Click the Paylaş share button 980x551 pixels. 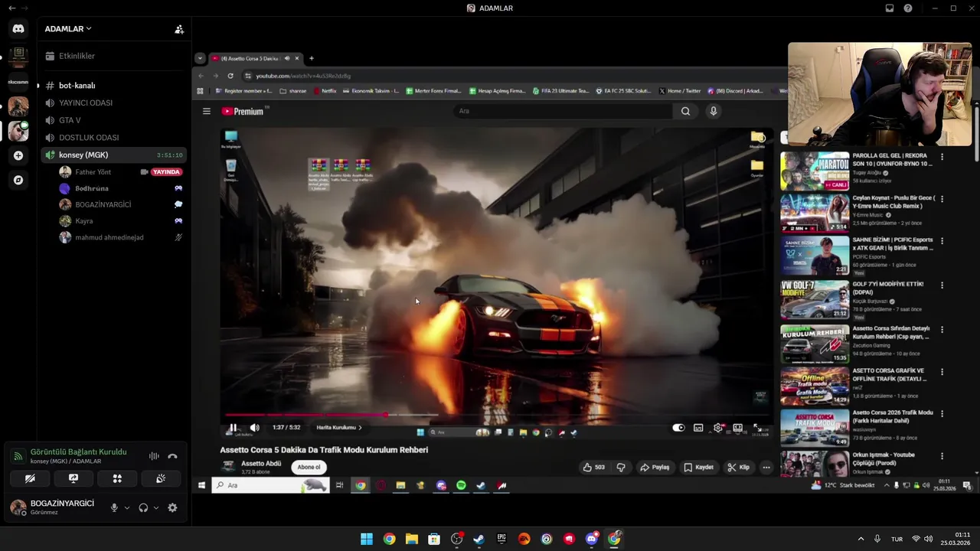[655, 467]
